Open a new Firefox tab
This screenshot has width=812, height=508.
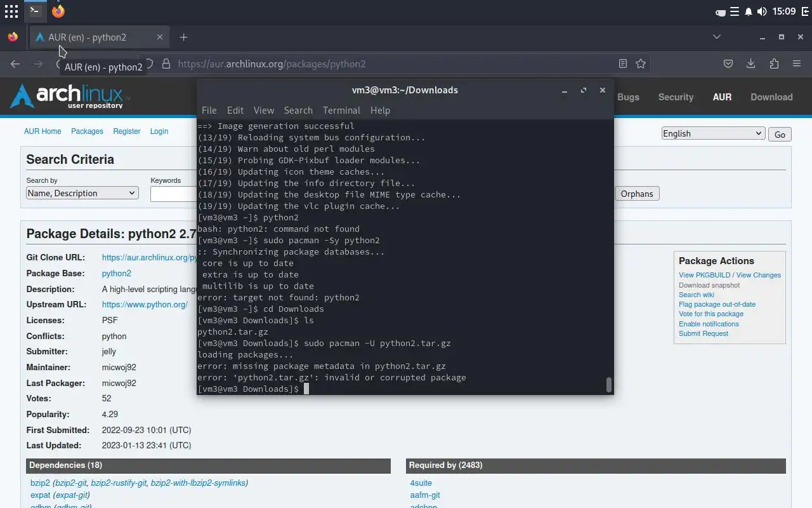(x=183, y=37)
